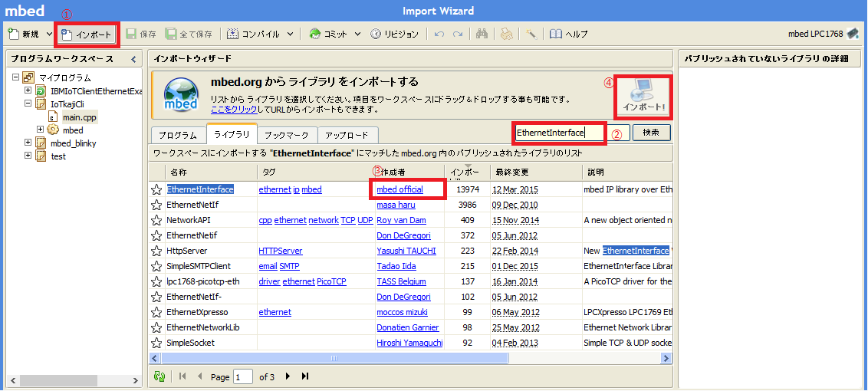Bookmark star for EthernetNetworkLib row
This screenshot has height=391, width=868.
tap(156, 328)
